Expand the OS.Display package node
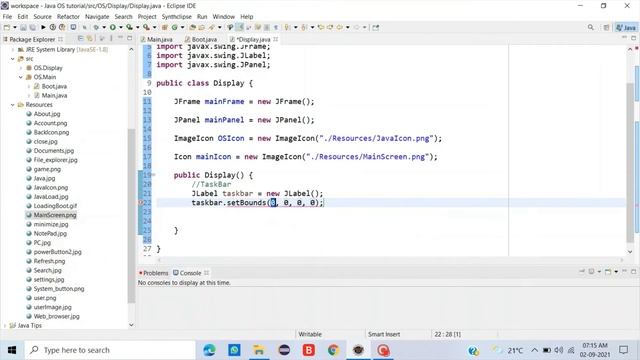 [x=21, y=68]
